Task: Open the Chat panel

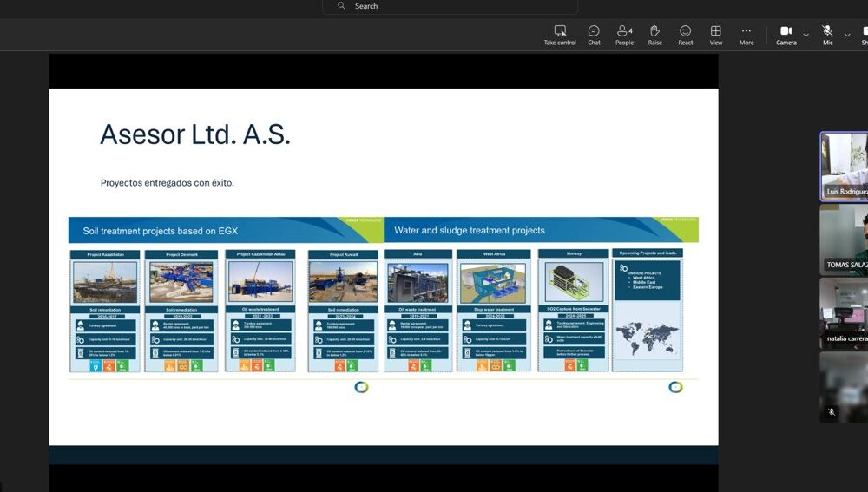Action: [594, 35]
